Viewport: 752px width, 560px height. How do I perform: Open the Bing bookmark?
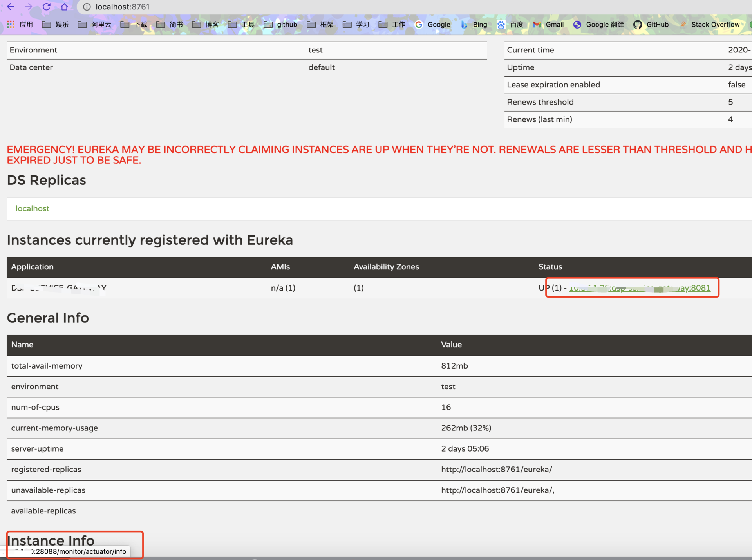click(474, 24)
